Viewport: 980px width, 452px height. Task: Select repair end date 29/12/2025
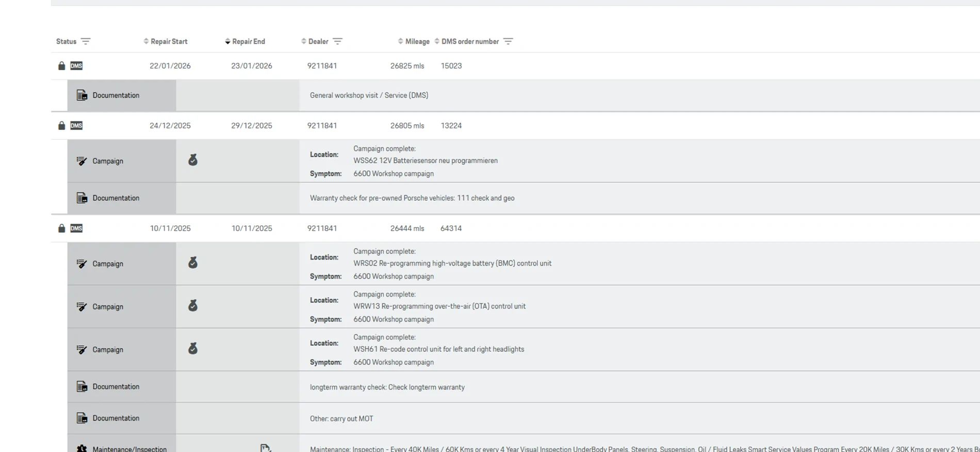[252, 125]
